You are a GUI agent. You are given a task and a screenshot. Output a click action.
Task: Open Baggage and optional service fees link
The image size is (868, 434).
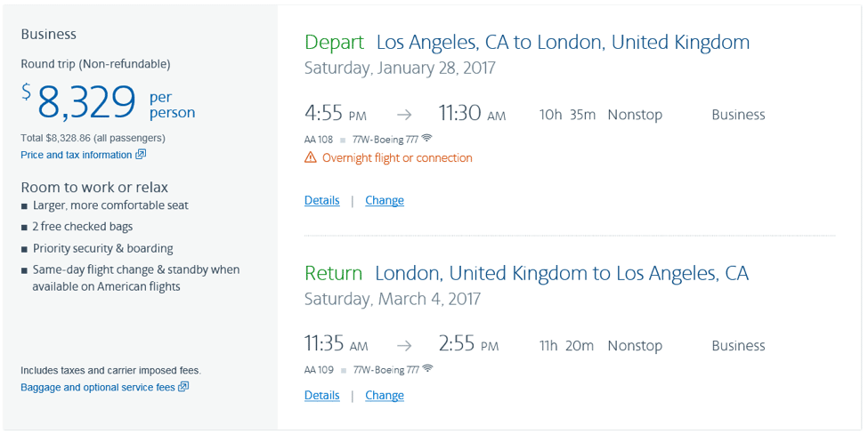pos(98,387)
